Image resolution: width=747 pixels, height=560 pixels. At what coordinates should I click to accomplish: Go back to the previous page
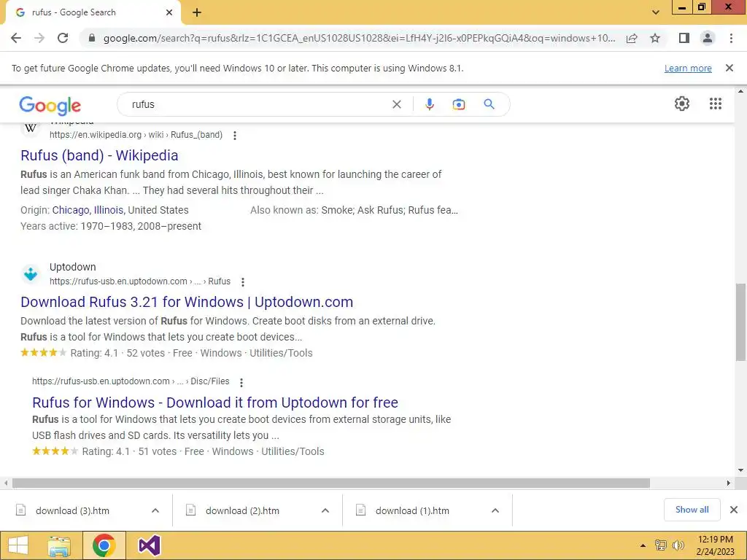(x=16, y=38)
